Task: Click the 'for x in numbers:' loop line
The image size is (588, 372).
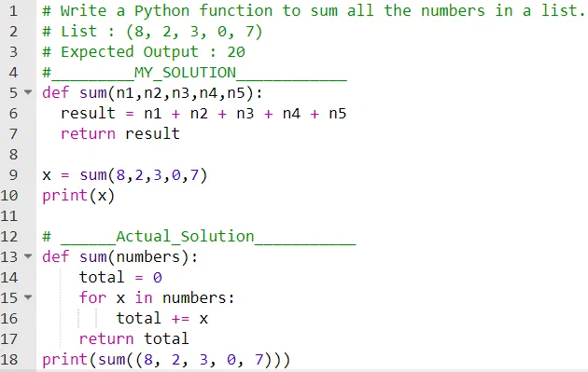Action: 157,298
